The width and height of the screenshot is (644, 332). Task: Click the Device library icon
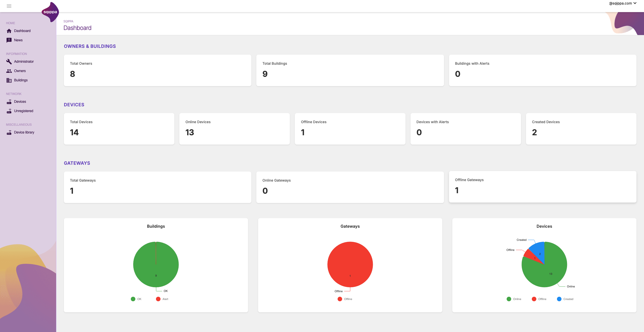tap(9, 132)
